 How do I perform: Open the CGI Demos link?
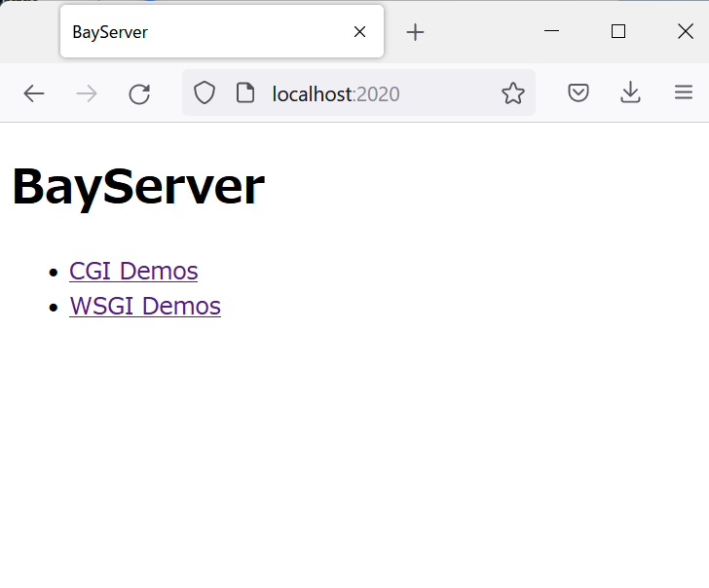(x=133, y=271)
